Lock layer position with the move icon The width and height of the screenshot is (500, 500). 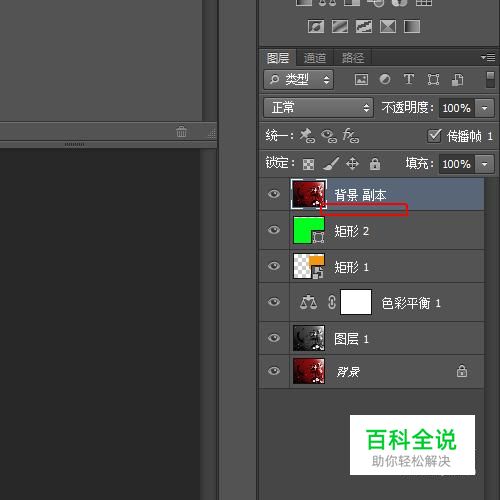pos(352,164)
